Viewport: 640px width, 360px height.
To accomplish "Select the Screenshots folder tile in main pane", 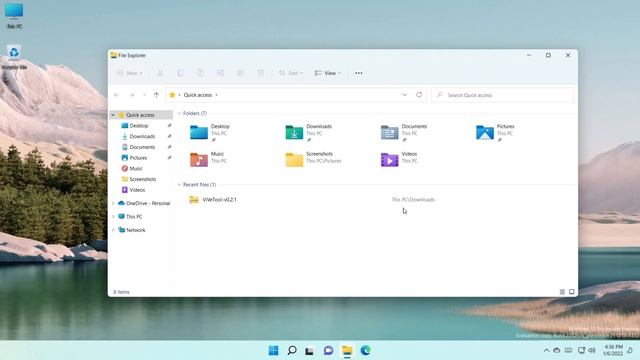I will point(313,159).
